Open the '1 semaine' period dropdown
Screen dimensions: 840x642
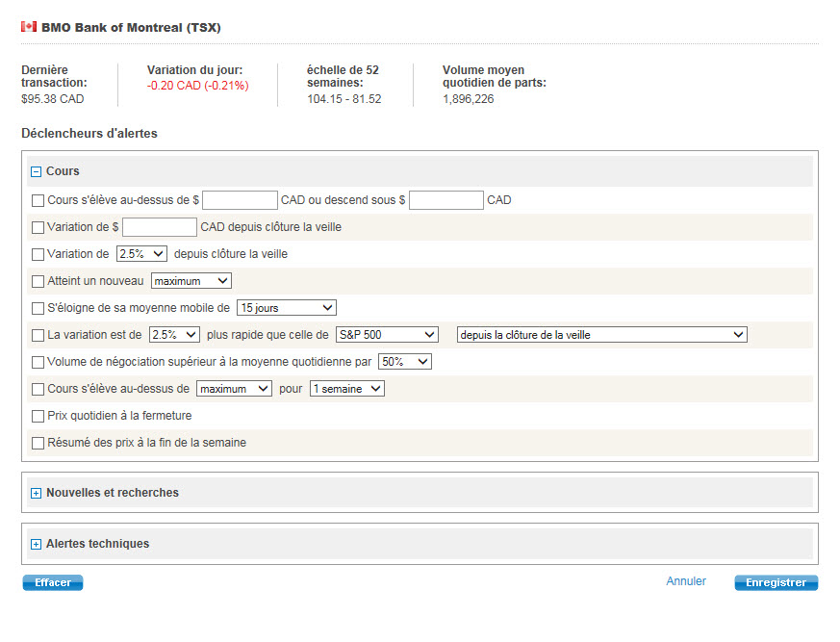346,389
